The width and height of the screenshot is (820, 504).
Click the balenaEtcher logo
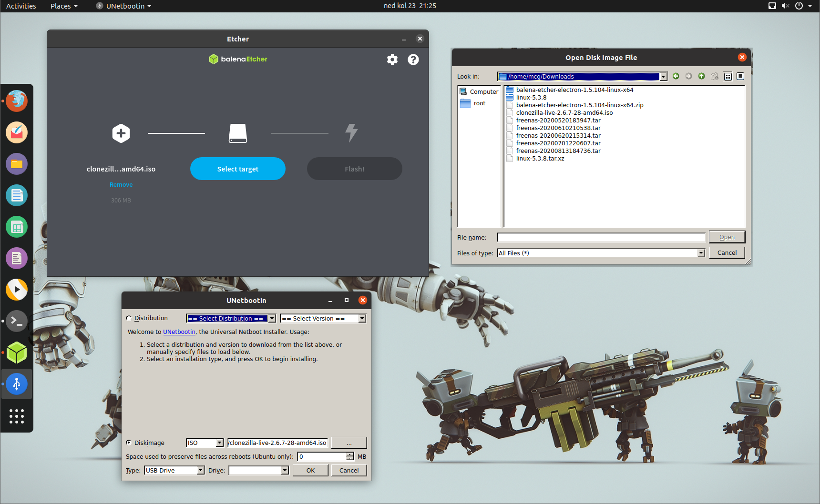(x=238, y=59)
